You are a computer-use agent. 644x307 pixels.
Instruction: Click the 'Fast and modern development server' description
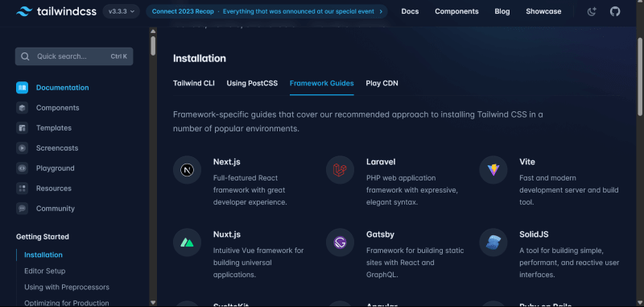click(x=569, y=190)
